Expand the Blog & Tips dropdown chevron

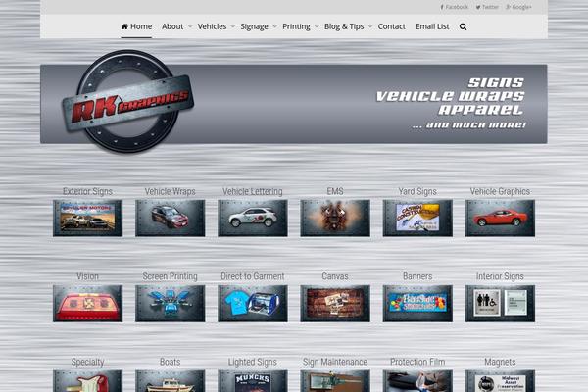pos(370,26)
